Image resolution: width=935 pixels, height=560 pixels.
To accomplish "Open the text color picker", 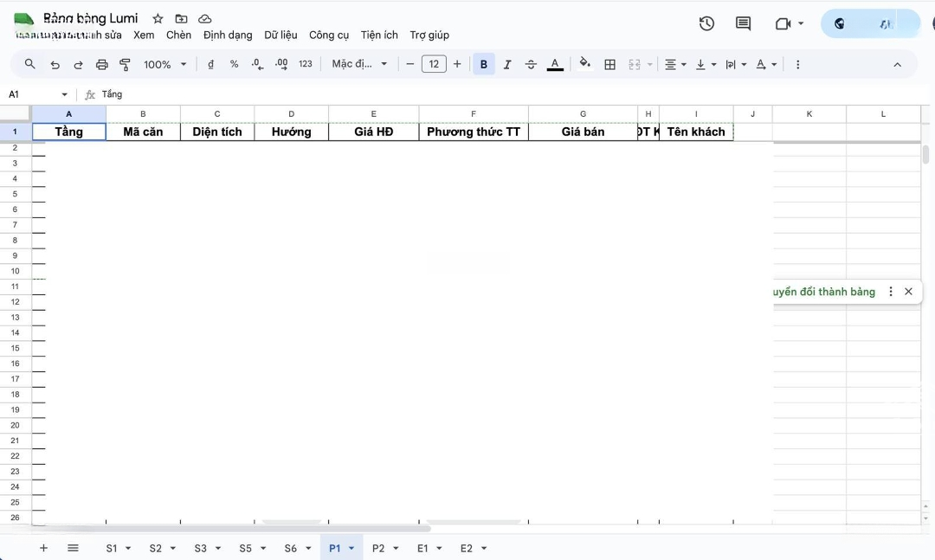I will 555,64.
